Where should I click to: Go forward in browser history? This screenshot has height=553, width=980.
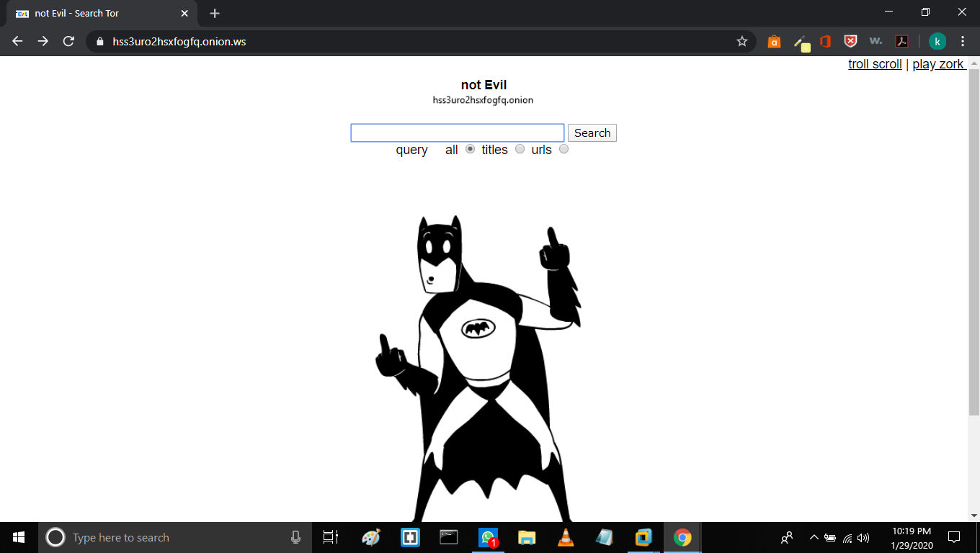click(43, 41)
